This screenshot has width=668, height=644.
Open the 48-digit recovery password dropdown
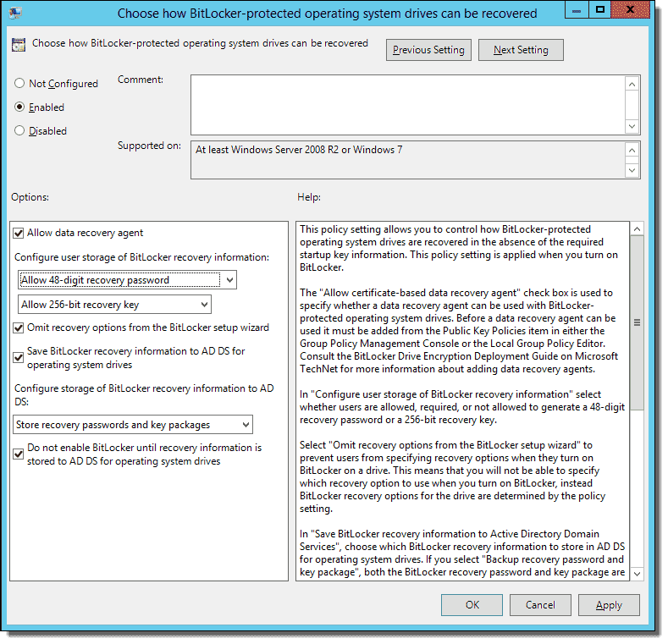[x=127, y=281]
